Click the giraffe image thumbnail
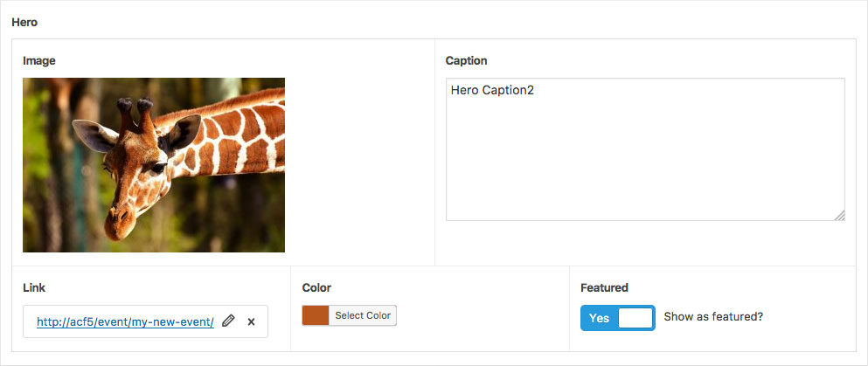 (154, 165)
